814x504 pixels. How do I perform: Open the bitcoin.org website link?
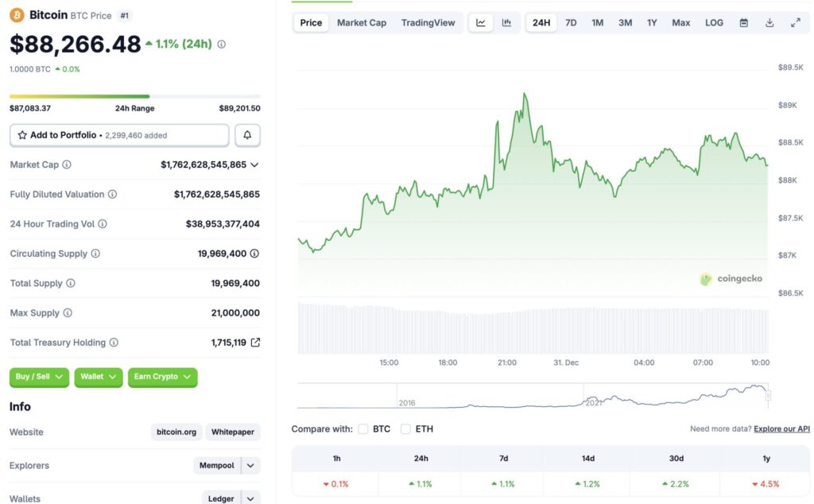[x=175, y=432]
